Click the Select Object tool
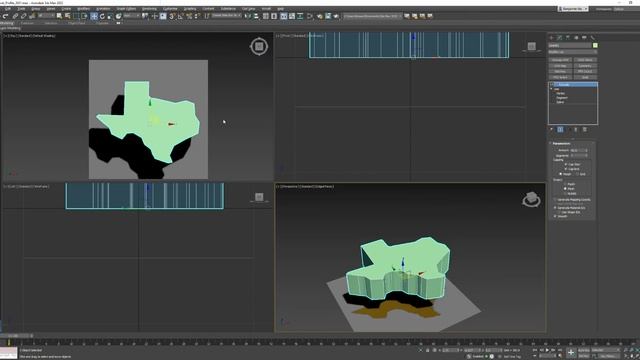Screen dimensions: 640x360 [59, 16]
